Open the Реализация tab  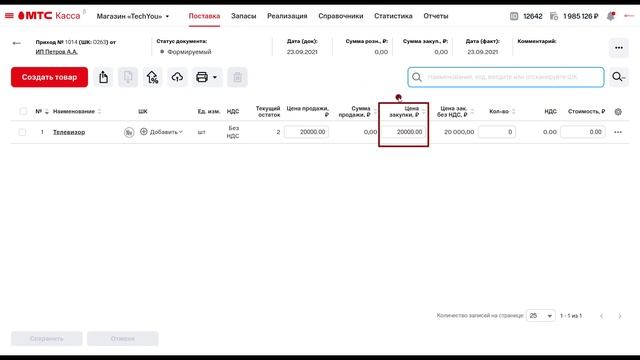(x=287, y=16)
